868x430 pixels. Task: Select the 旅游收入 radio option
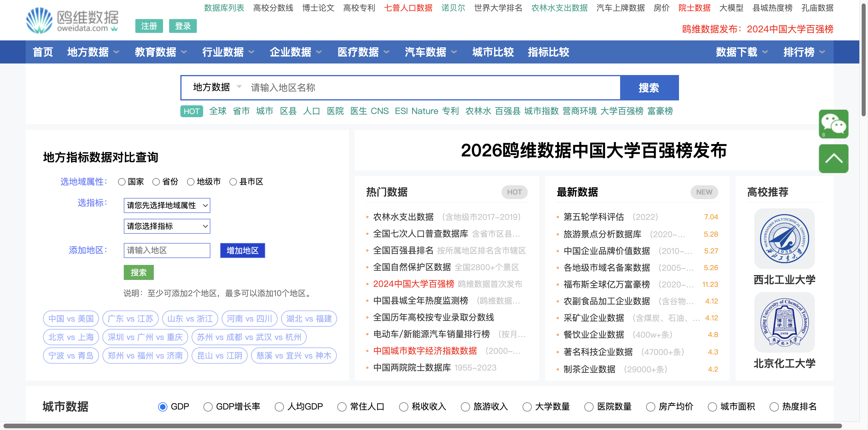point(465,407)
